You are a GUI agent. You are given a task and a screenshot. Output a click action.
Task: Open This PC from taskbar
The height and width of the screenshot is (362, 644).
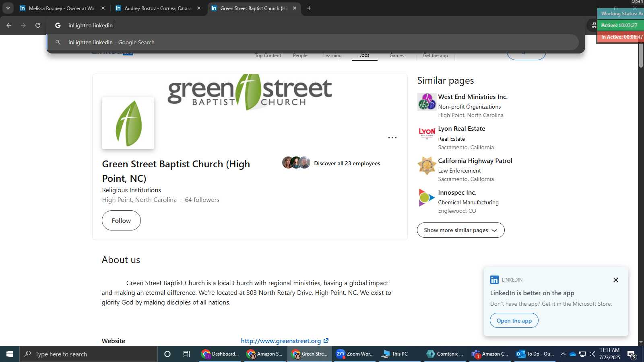(399, 354)
